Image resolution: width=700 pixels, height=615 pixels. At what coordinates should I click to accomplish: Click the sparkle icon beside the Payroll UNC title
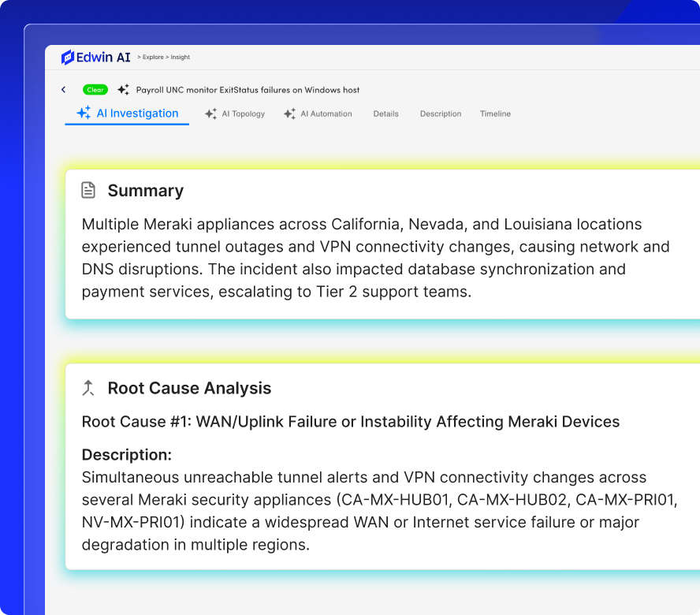click(x=124, y=90)
